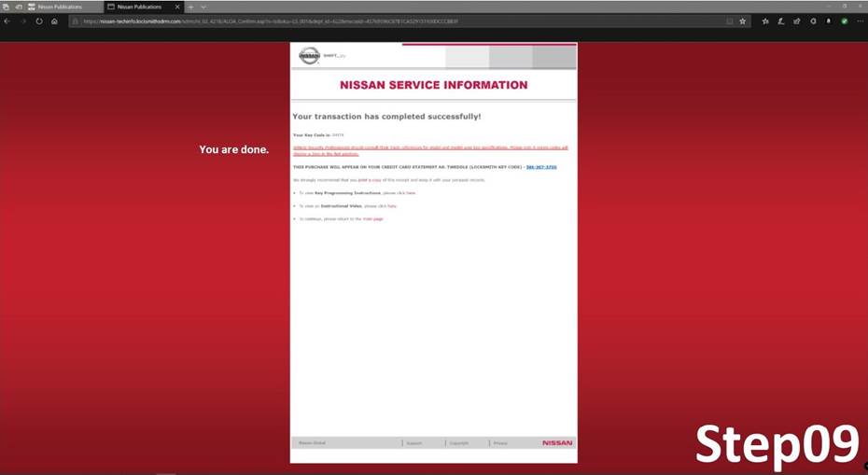Go back to the previous page
Viewport: 868px width, 475px height.
(7, 21)
